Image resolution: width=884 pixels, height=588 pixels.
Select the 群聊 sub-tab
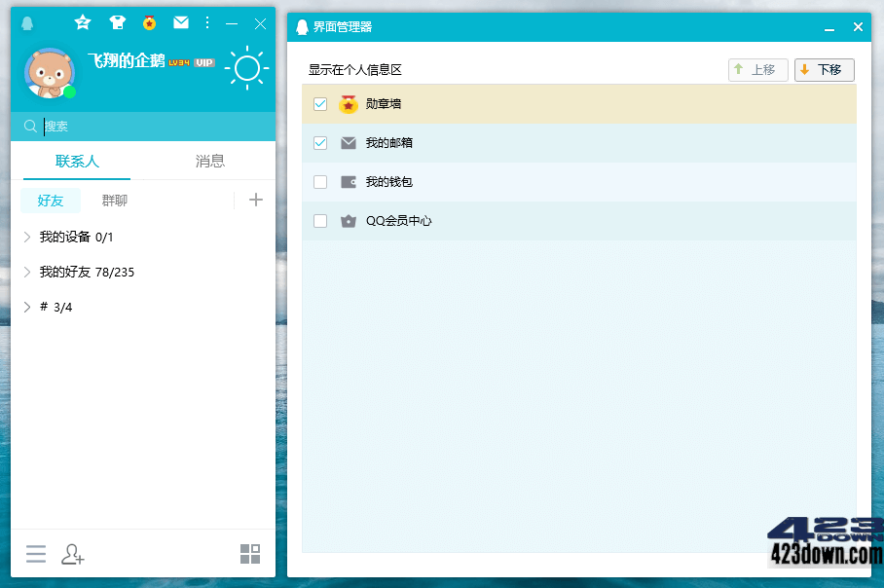point(115,201)
